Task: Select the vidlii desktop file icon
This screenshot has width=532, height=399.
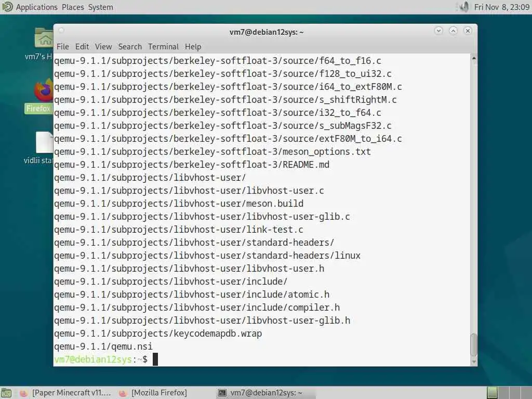Action: pyautogui.click(x=45, y=142)
